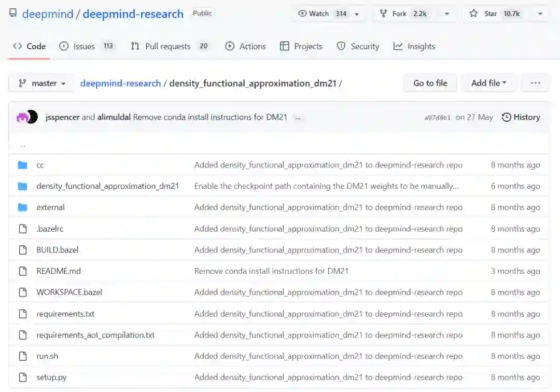Go to parent directory via double dots
Viewport: 560px width, 392px height.
(22, 145)
